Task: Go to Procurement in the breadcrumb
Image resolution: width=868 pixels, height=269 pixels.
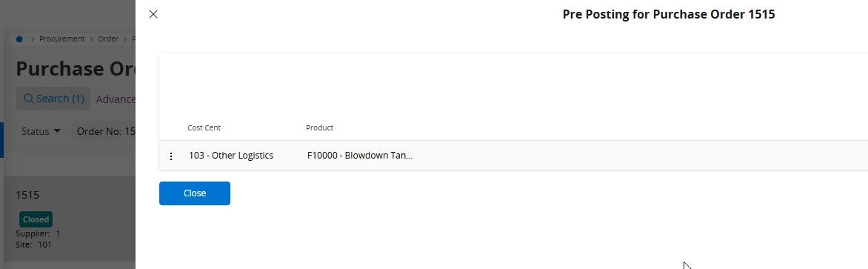Action: pyautogui.click(x=62, y=39)
